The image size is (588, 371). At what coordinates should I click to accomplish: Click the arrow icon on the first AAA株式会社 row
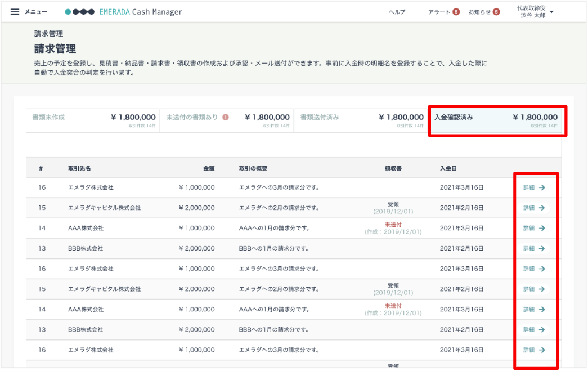click(542, 228)
